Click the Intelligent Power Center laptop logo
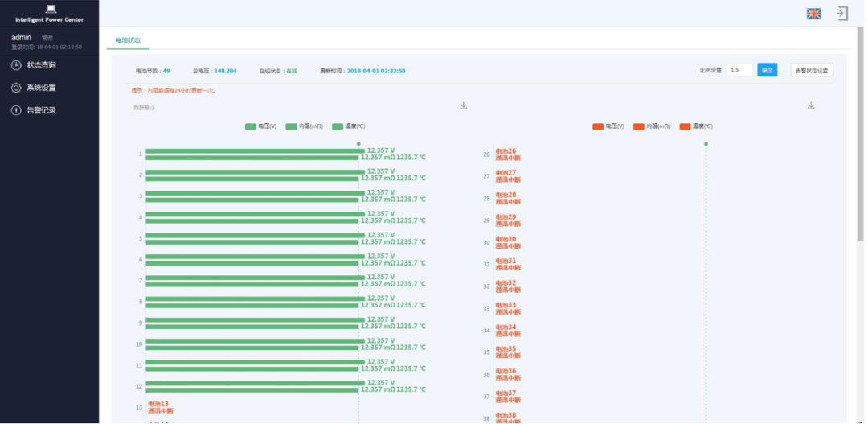The height and width of the screenshot is (424, 868). (51, 9)
